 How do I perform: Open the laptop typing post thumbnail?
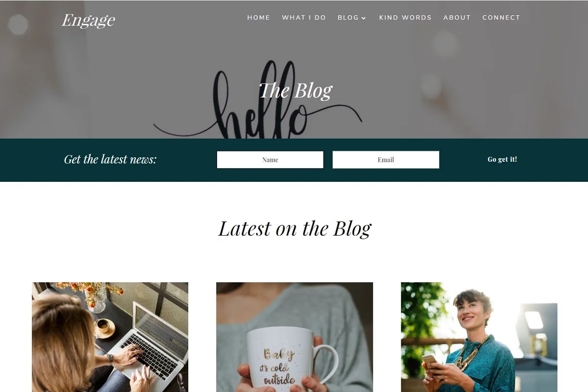110,337
